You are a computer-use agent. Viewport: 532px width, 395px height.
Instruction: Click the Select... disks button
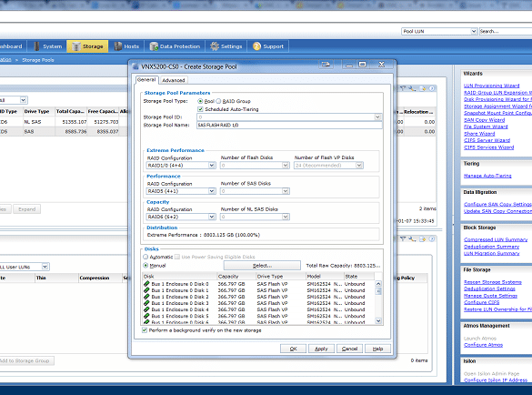[262, 265]
